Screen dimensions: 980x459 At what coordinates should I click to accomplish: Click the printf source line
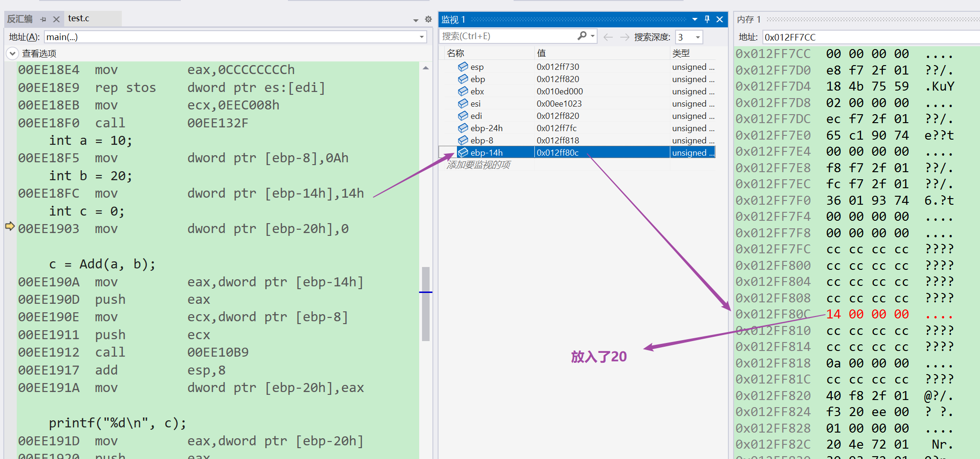pyautogui.click(x=118, y=423)
